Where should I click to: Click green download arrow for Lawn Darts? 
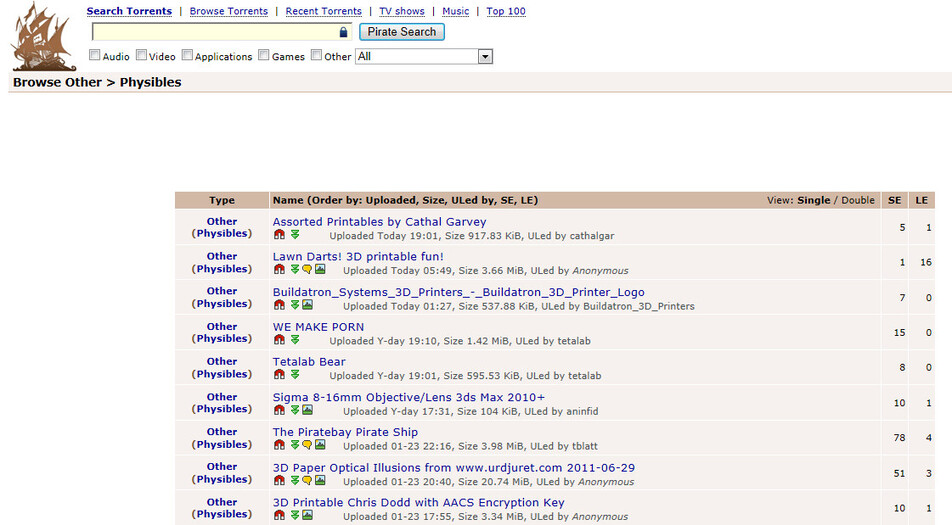coord(294,269)
